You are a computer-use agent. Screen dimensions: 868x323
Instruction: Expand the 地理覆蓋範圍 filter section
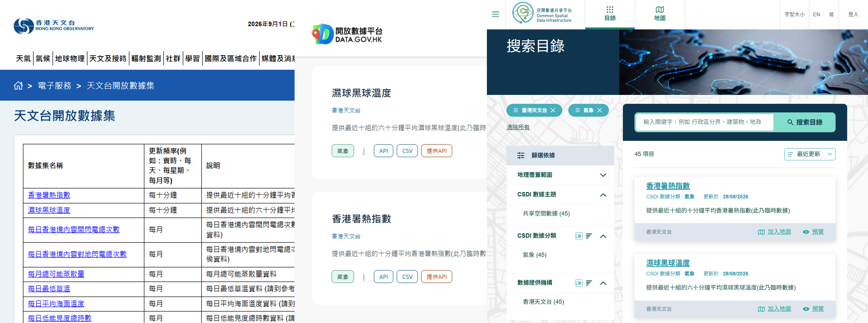click(x=603, y=175)
